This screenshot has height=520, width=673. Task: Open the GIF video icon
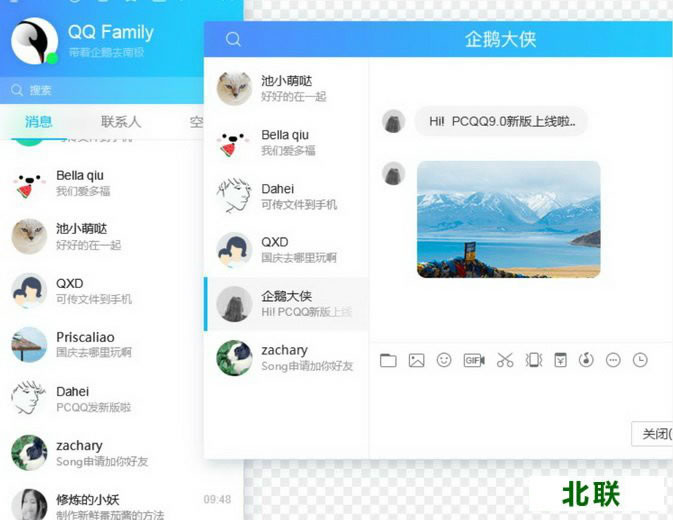tap(474, 360)
